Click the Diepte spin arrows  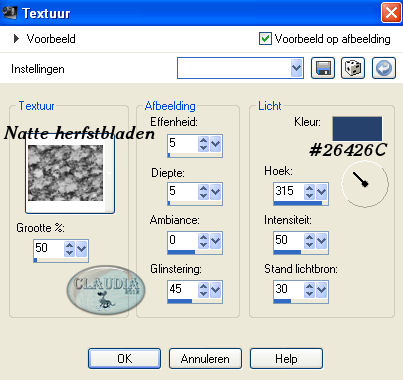[x=203, y=192]
